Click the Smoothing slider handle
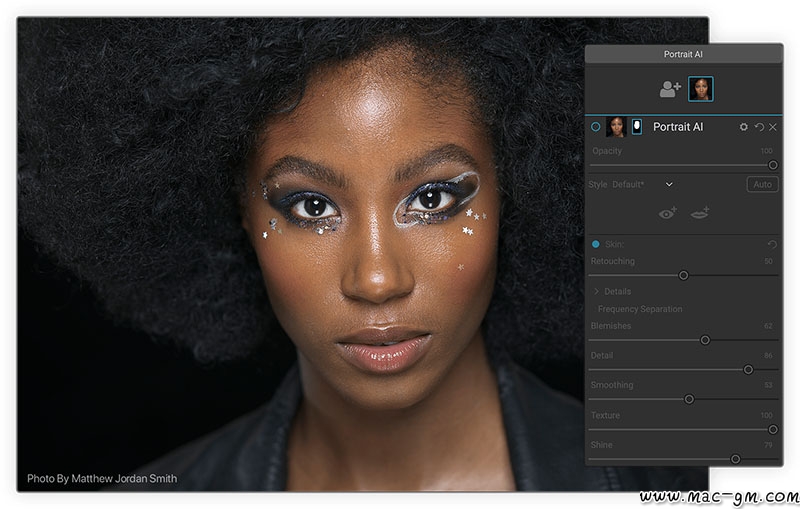This screenshot has height=509, width=800. [689, 399]
